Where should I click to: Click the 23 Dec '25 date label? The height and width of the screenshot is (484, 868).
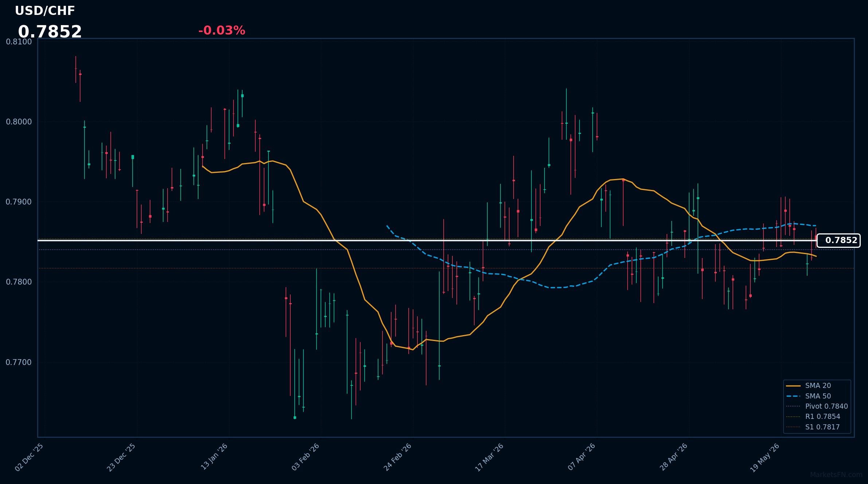pos(121,457)
